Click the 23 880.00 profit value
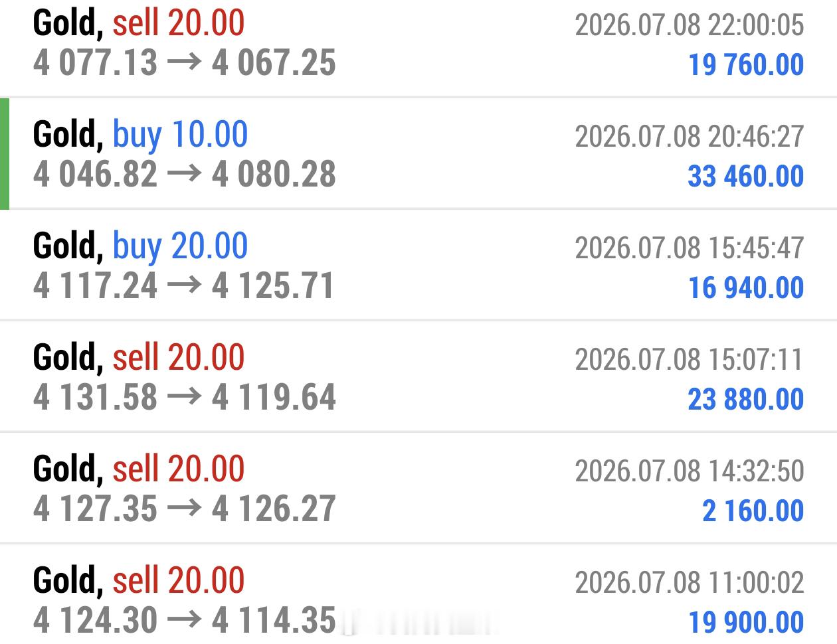Viewport: 837px width, 644px height. 746,400
